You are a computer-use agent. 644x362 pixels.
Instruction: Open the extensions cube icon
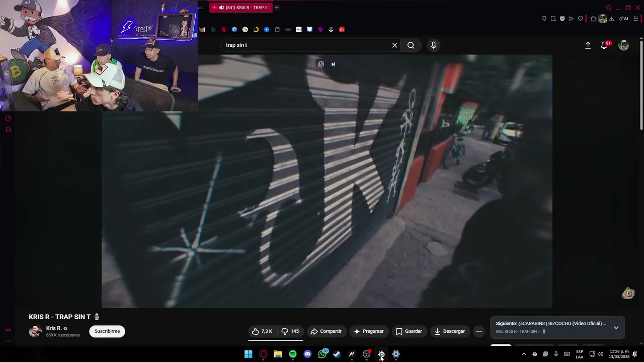(x=593, y=19)
